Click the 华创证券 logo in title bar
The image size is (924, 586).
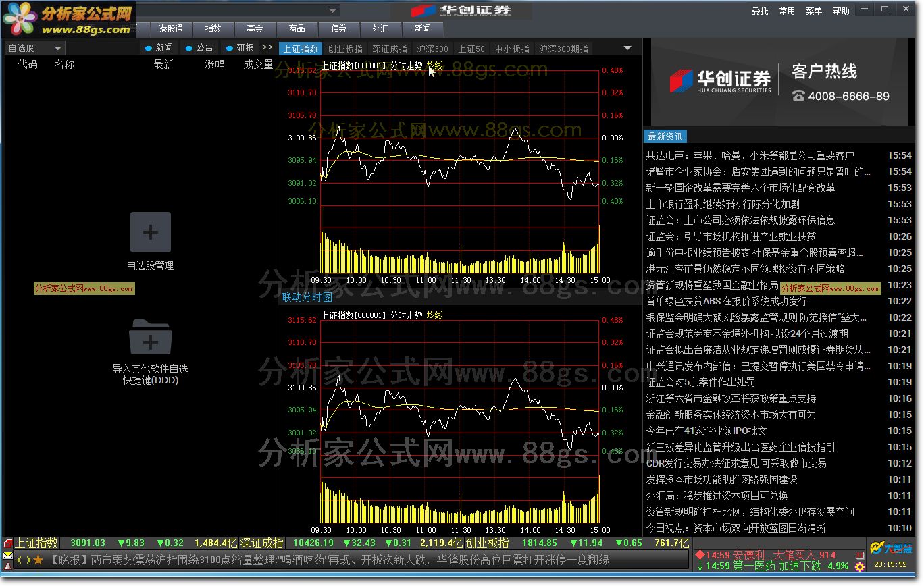tap(461, 11)
